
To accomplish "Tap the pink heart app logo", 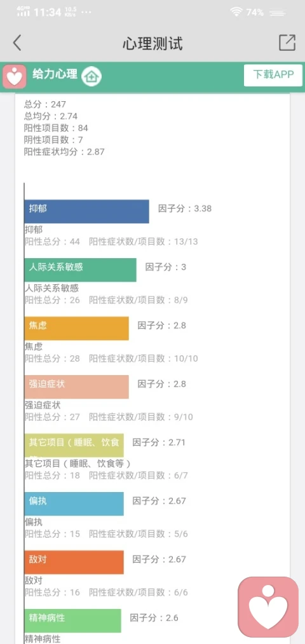I will tap(15, 76).
